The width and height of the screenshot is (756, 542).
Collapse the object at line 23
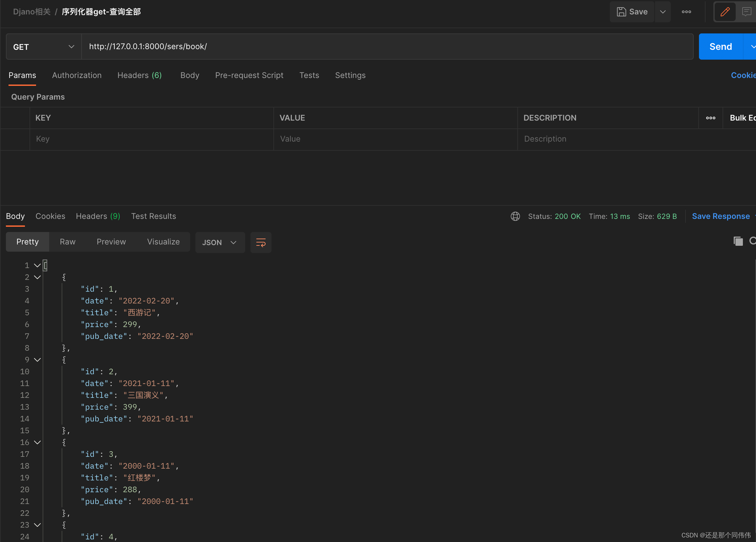(x=37, y=525)
